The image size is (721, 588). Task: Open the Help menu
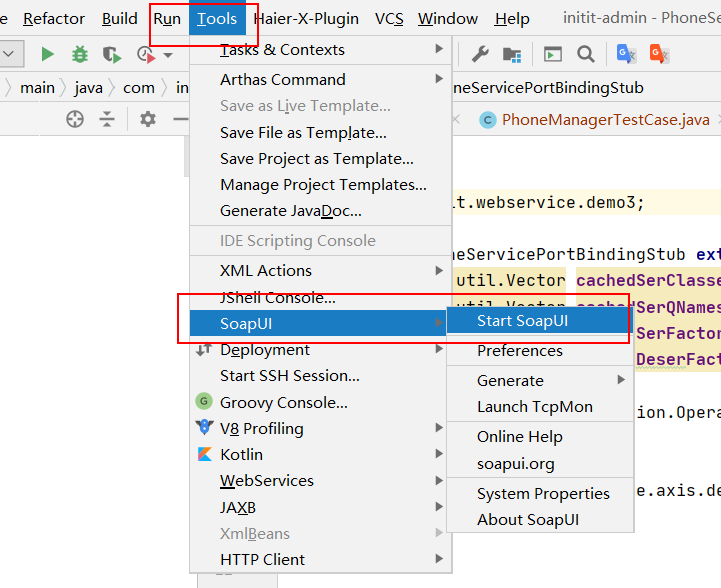(512, 18)
